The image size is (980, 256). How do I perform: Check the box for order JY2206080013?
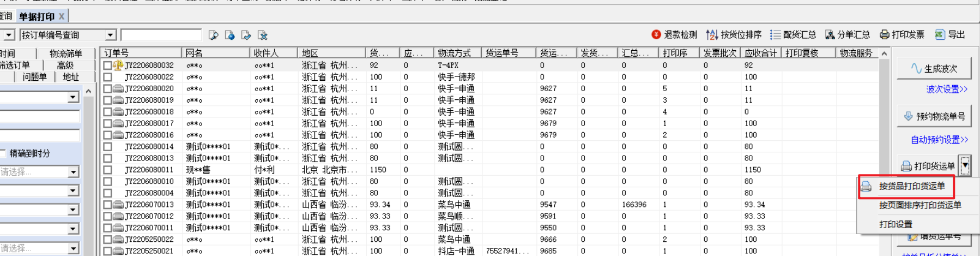click(x=107, y=158)
